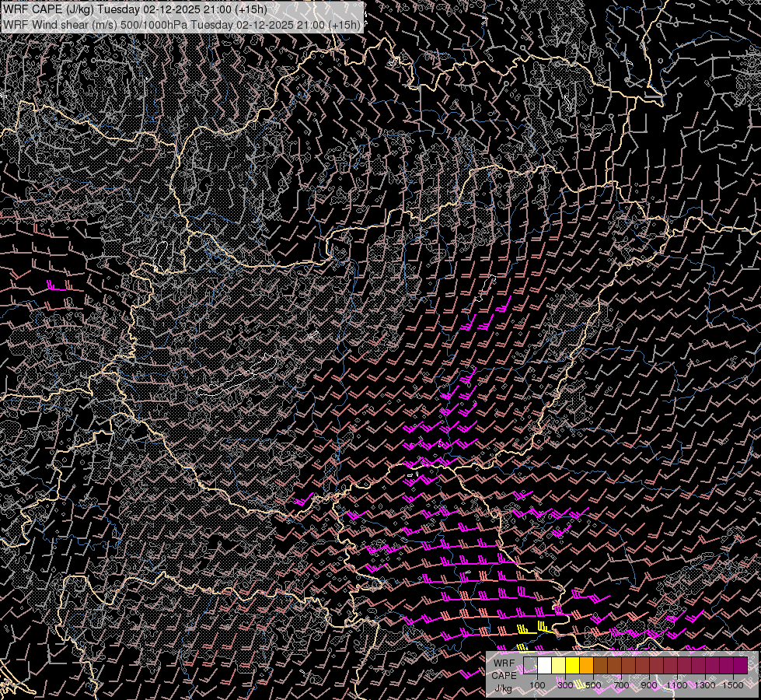Click legend value 100
This screenshot has width=761, height=700.
pos(537,685)
